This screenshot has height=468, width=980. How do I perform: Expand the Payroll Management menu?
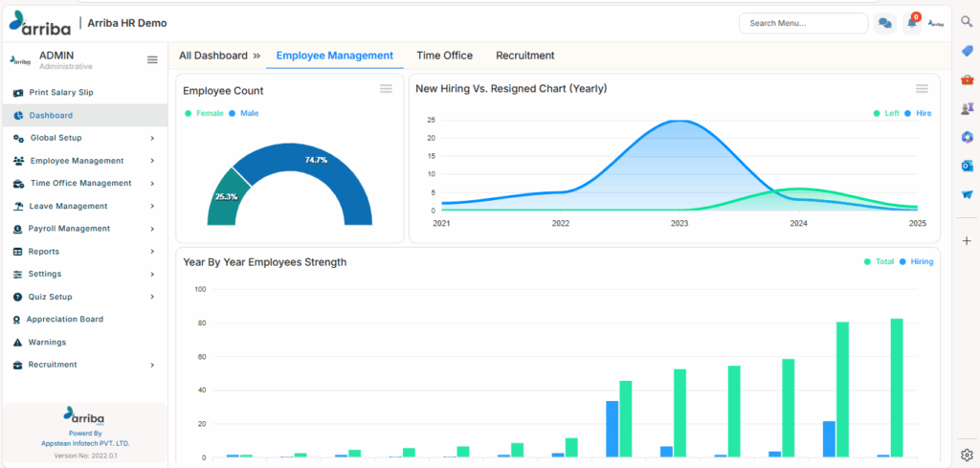pyautogui.click(x=84, y=229)
